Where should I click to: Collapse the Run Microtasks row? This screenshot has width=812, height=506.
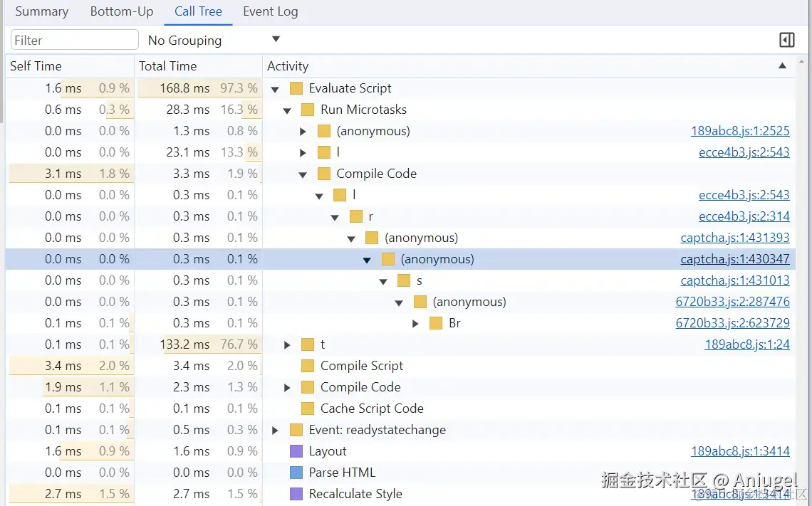[x=287, y=110]
